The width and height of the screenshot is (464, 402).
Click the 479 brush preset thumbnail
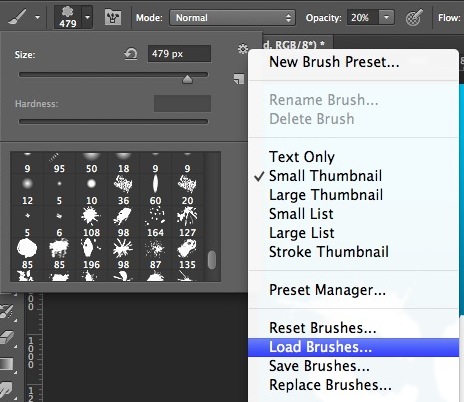(68, 17)
